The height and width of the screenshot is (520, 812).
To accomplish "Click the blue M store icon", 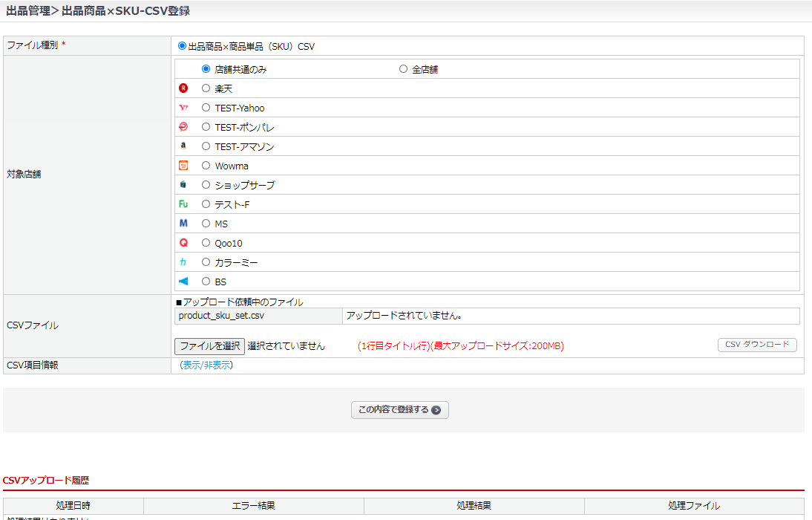I will coord(183,224).
